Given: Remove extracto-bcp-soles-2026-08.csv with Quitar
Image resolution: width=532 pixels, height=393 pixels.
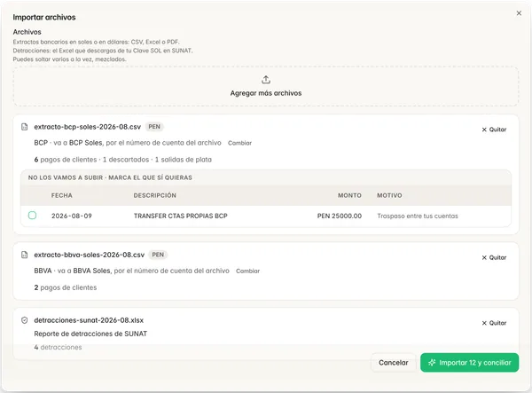Looking at the screenshot, I should click(494, 130).
